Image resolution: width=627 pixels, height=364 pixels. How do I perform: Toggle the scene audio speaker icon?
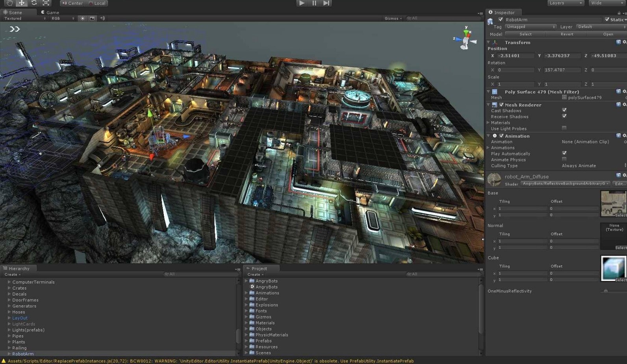coord(102,18)
